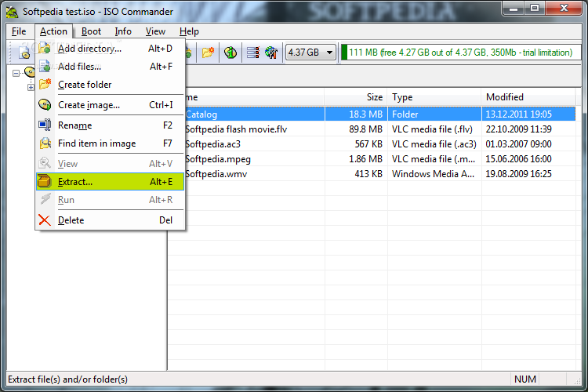Open the Boot menu
Viewport: 588px width, 392px height.
tap(91, 31)
